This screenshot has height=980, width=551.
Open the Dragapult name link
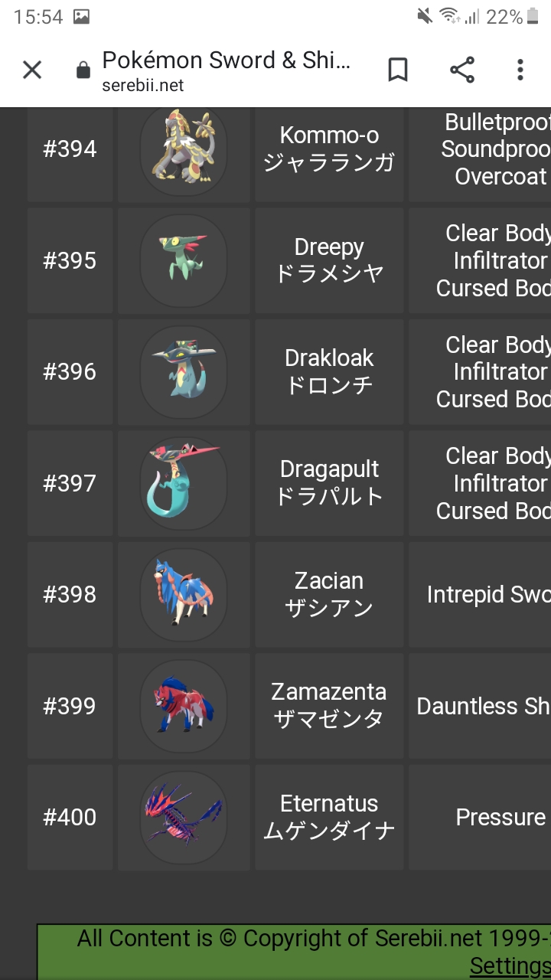[329, 469]
